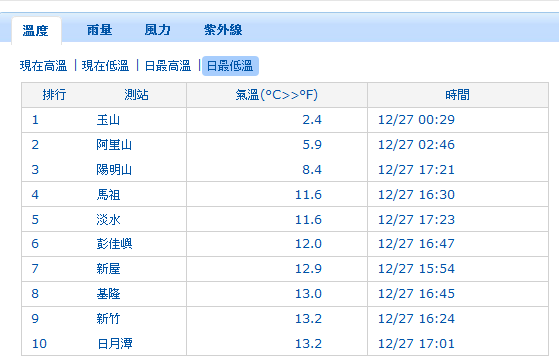Open the 阿里山 station entry
Image resolution: width=559 pixels, height=363 pixels.
[x=114, y=145]
